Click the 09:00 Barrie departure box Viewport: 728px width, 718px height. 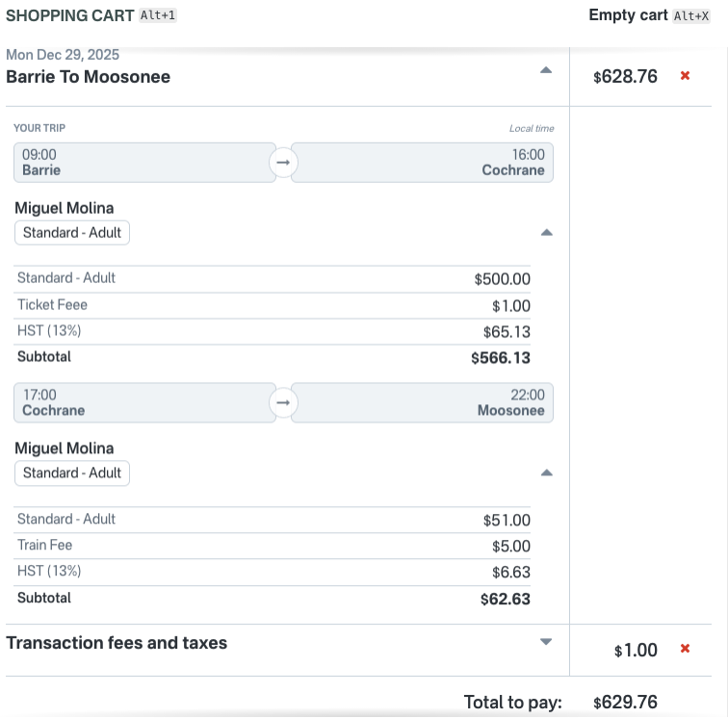[x=144, y=163]
